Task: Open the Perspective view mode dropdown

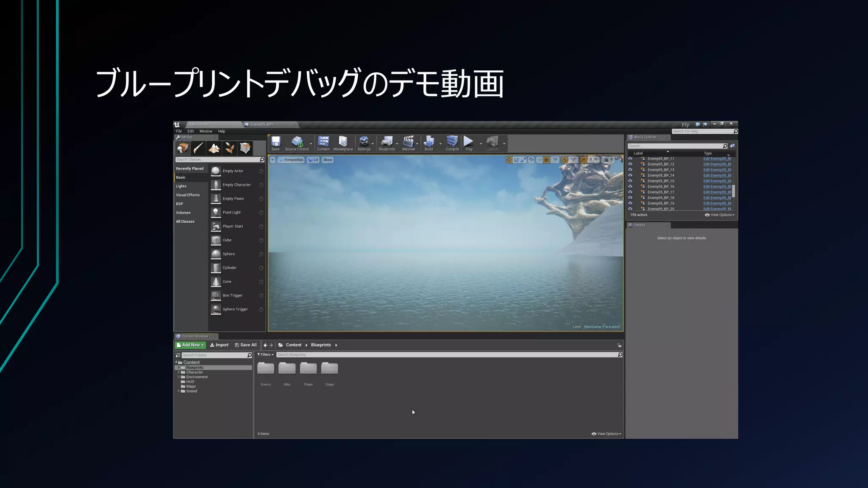Action: [x=291, y=160]
